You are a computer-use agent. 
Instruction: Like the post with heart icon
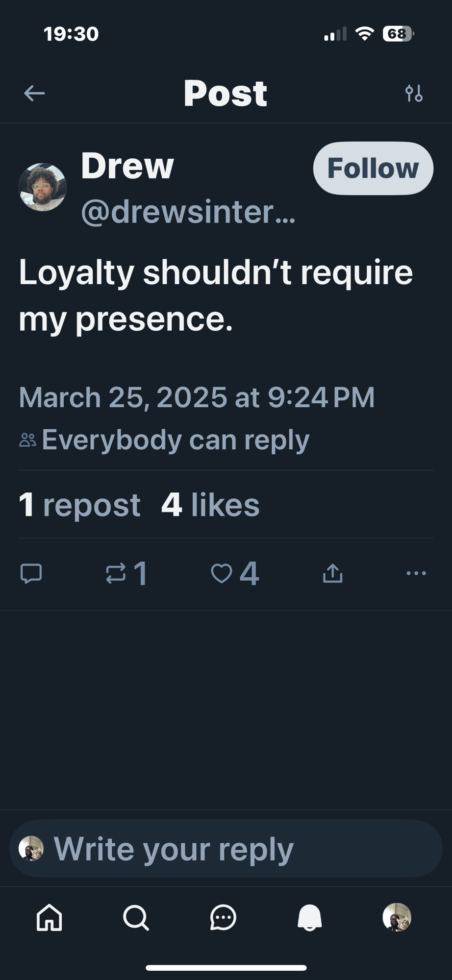pyautogui.click(x=222, y=573)
